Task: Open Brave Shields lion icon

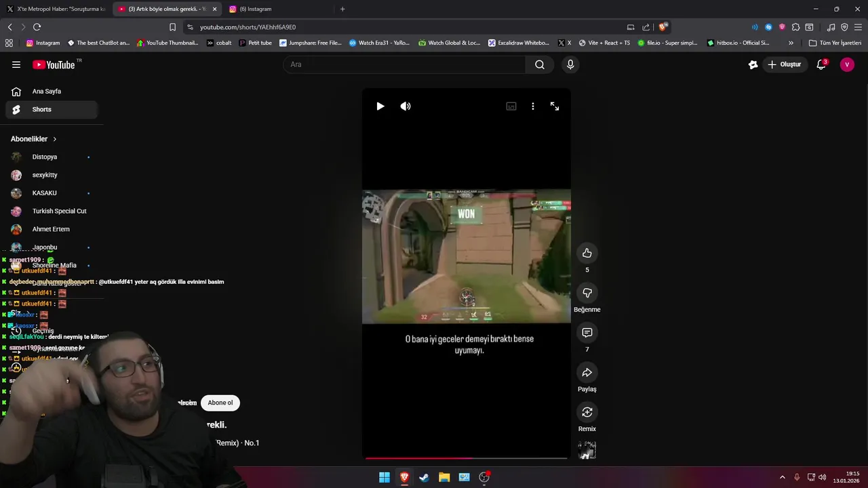Action: click(663, 27)
